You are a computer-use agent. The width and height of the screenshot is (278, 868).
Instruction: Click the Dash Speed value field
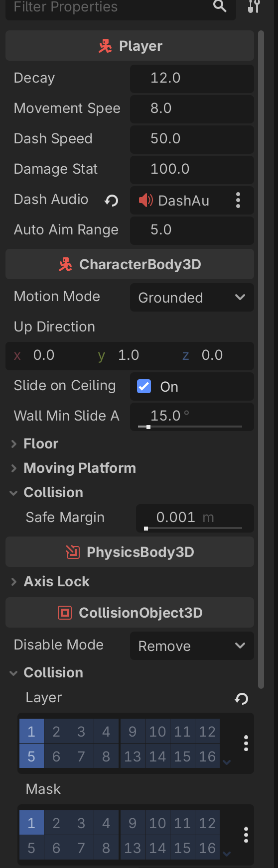(x=192, y=138)
